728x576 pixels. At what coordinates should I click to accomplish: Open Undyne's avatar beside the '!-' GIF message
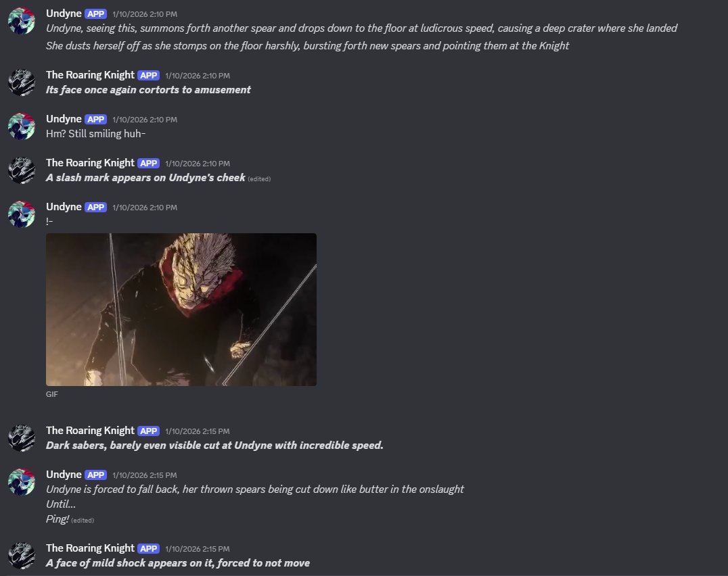[22, 214]
